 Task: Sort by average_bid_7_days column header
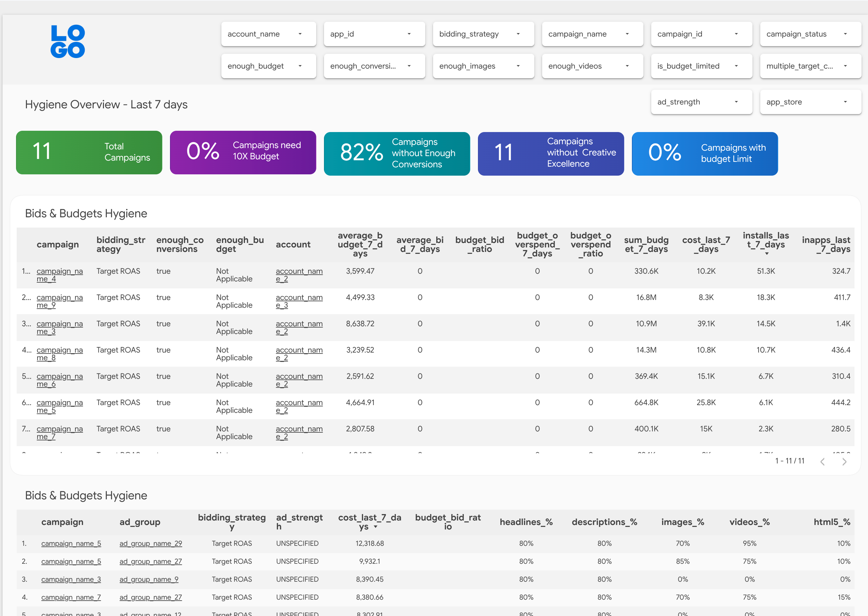420,245
